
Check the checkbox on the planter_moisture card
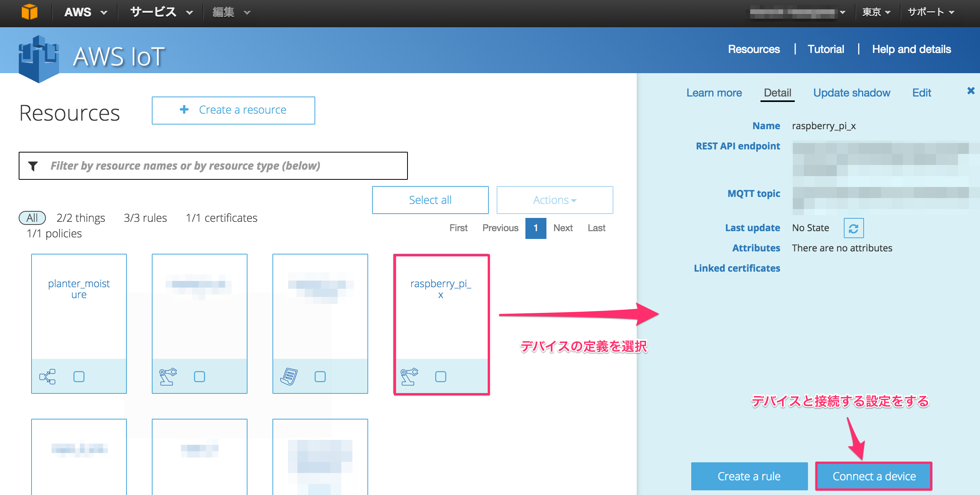point(79,376)
